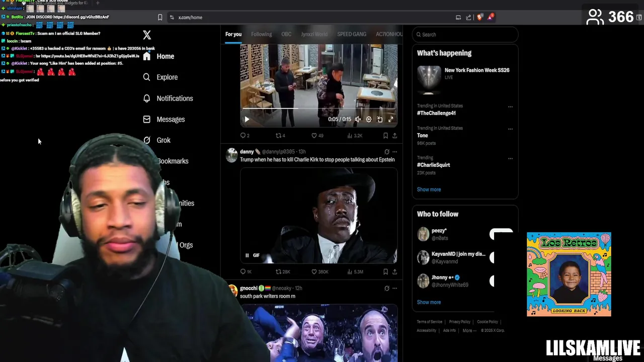Click the Brave shields icon

[x=479, y=18]
